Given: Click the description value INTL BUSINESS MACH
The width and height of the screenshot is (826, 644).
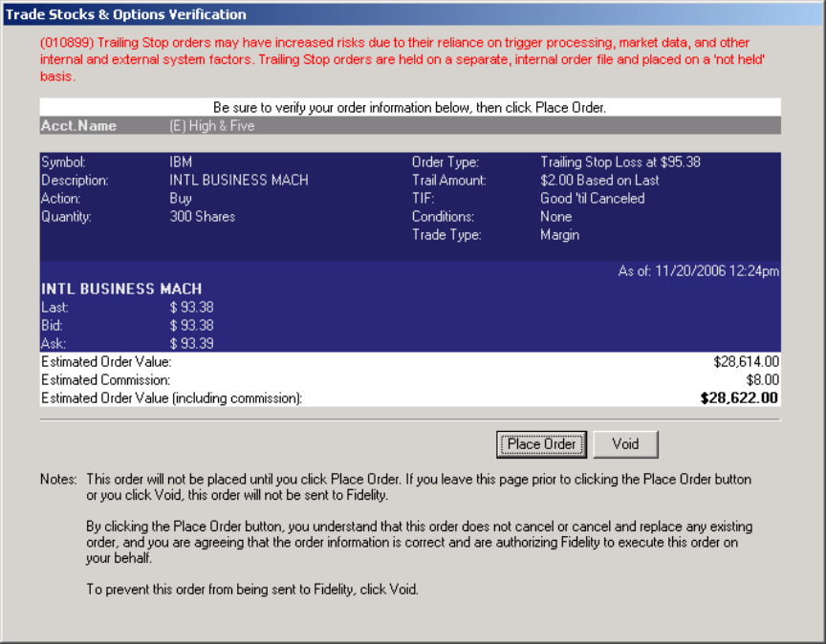Looking at the screenshot, I should coord(239,180).
